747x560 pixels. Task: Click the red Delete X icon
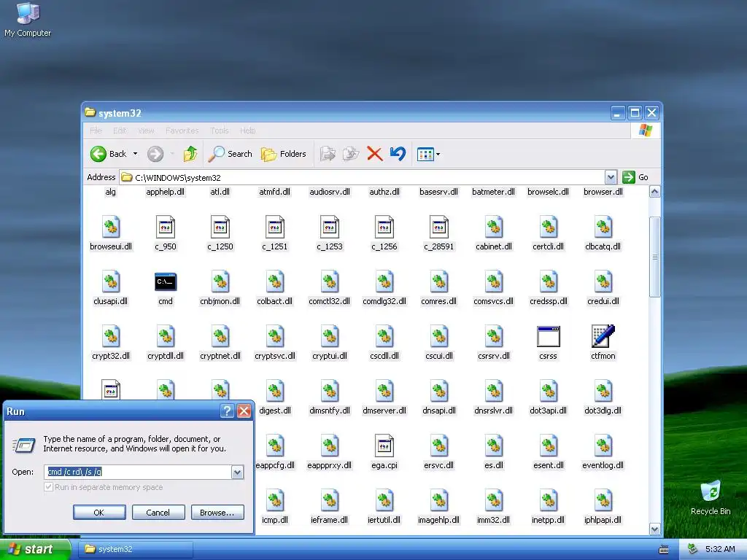[374, 154]
